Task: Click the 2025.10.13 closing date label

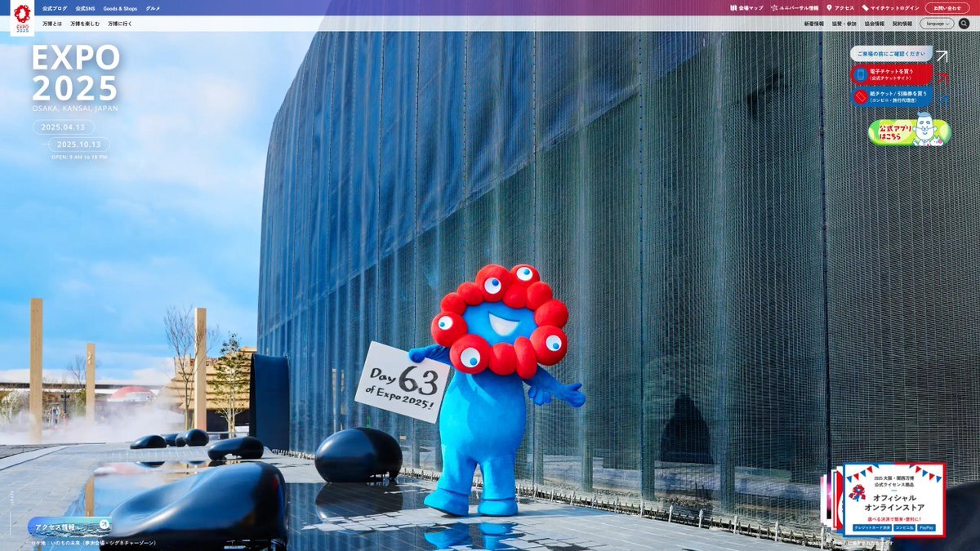Action: coord(79,144)
